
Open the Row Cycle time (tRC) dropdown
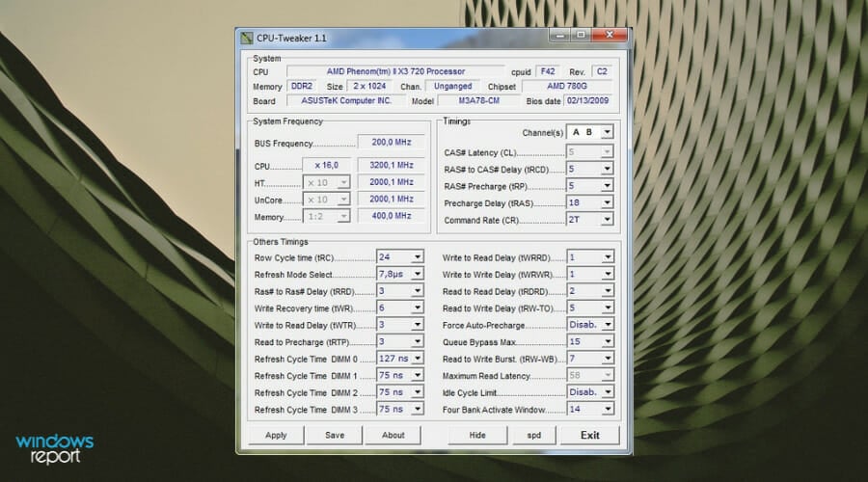pos(399,257)
